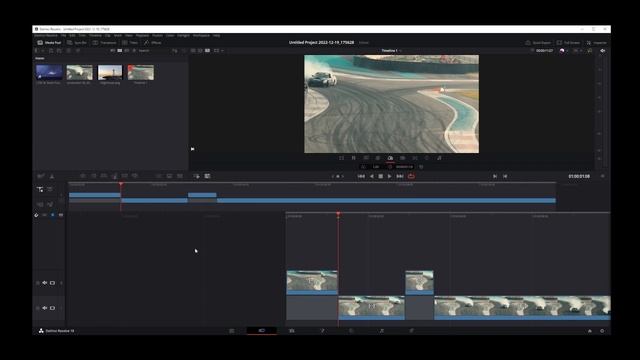The width and height of the screenshot is (640, 360).
Task: Open the File menu
Action: pyautogui.click(x=64, y=36)
